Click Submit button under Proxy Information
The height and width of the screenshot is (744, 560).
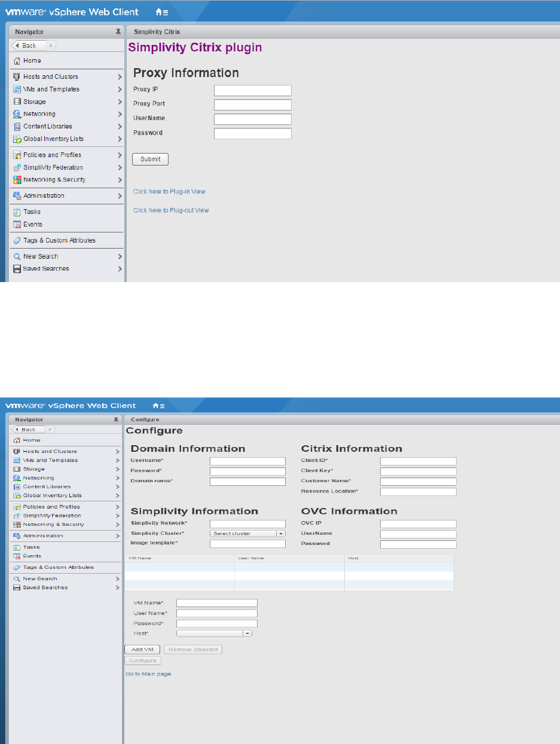click(150, 159)
